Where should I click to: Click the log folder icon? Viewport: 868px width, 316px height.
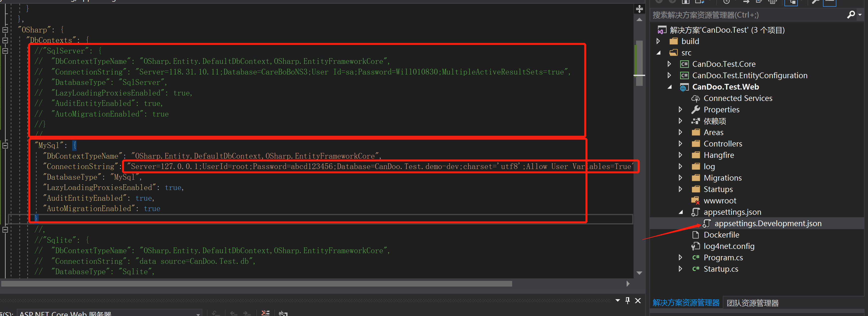(696, 167)
